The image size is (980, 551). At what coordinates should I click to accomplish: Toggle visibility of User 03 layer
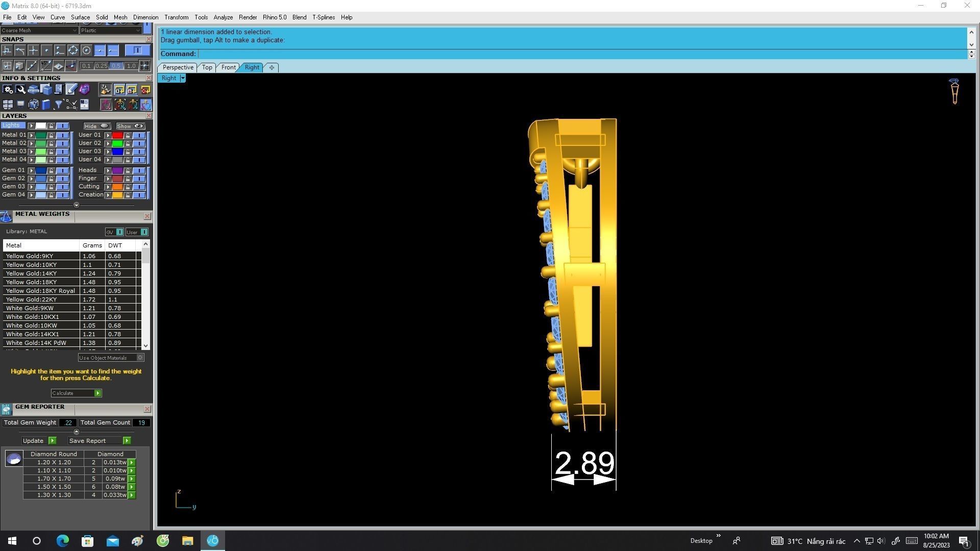[139, 152]
